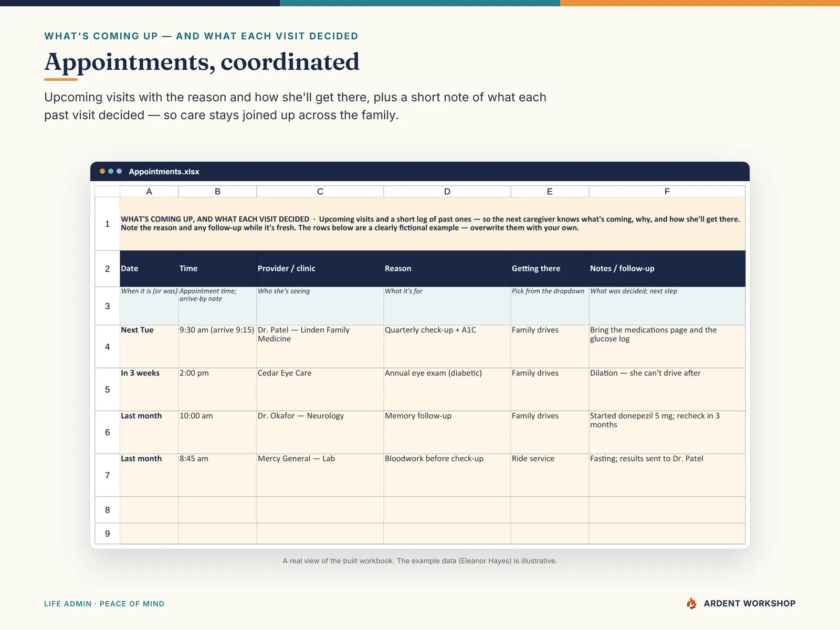
Task: Select 'Bloodwork before check-up' cell
Action: pyautogui.click(x=447, y=475)
